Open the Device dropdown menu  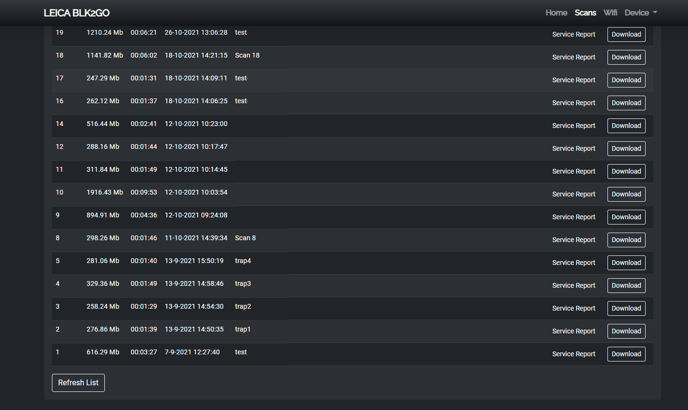click(x=640, y=13)
